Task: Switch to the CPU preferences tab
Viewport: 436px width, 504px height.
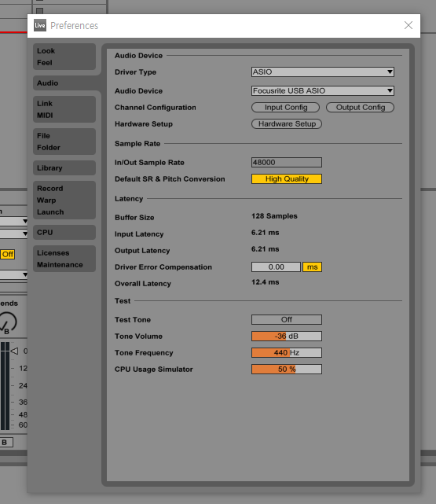Action: coord(64,233)
